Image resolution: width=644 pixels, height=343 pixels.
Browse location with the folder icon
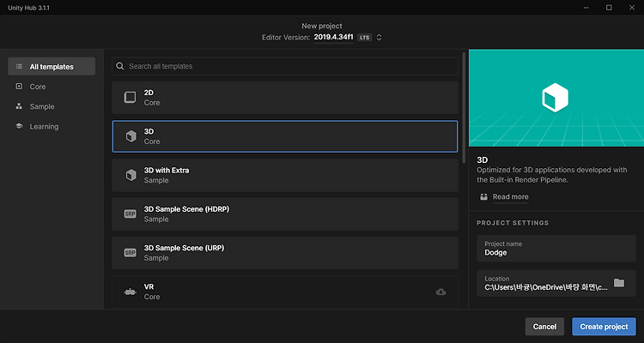point(619,283)
